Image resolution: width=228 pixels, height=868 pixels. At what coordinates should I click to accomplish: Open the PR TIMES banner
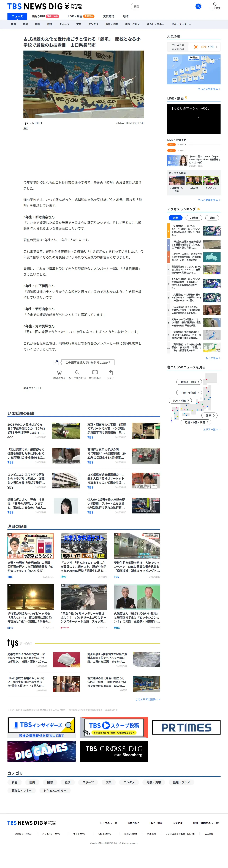(186, 728)
